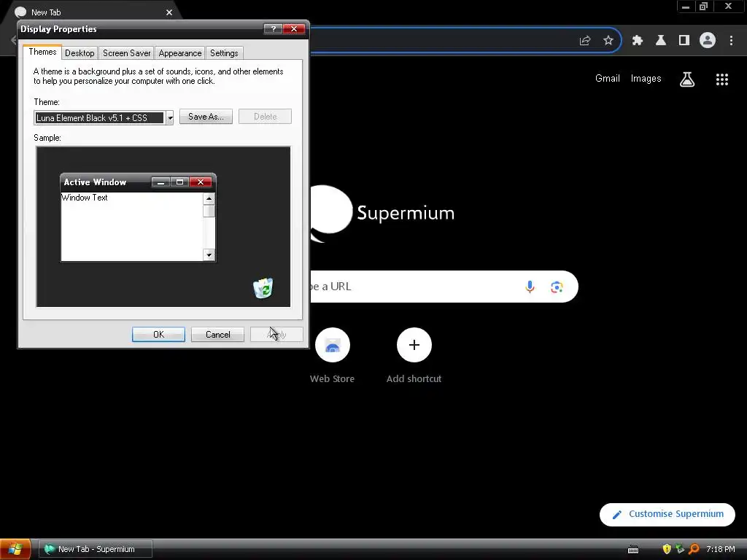Image resolution: width=747 pixels, height=560 pixels.
Task: Click the Chrome Labs flask toolbar icon
Action: coord(661,41)
